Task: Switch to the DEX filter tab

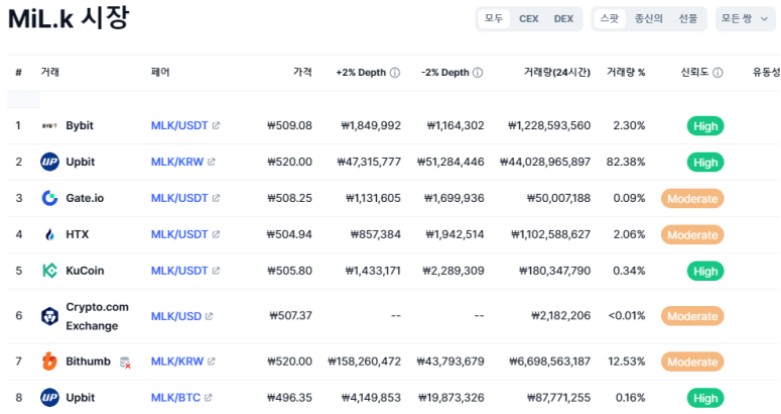Action: pyautogui.click(x=563, y=18)
